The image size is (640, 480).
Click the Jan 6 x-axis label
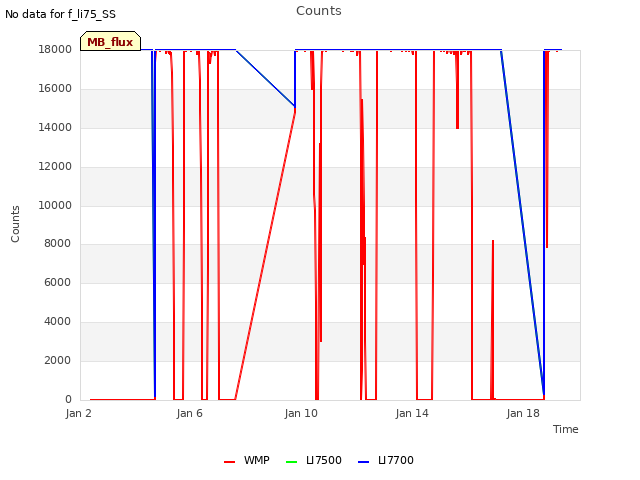click(189, 413)
